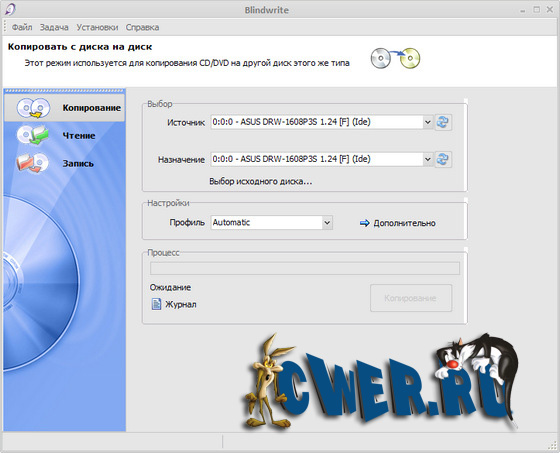Viewport: 560px width, 453px height.
Task: Open the Справка menu
Action: pyautogui.click(x=142, y=27)
